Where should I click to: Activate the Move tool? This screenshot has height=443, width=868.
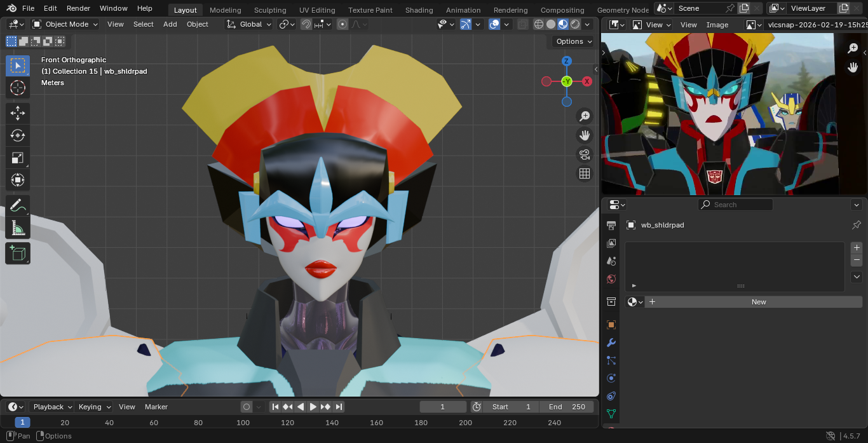tap(18, 114)
